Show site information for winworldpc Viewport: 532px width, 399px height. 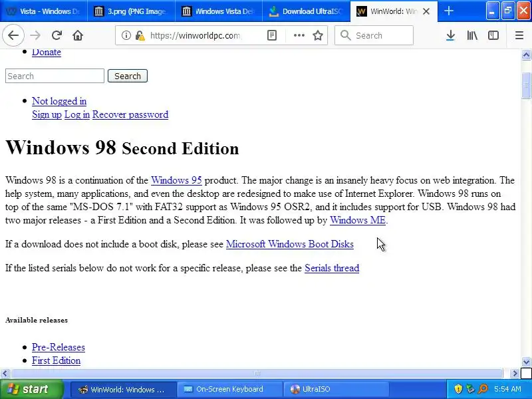(x=126, y=35)
